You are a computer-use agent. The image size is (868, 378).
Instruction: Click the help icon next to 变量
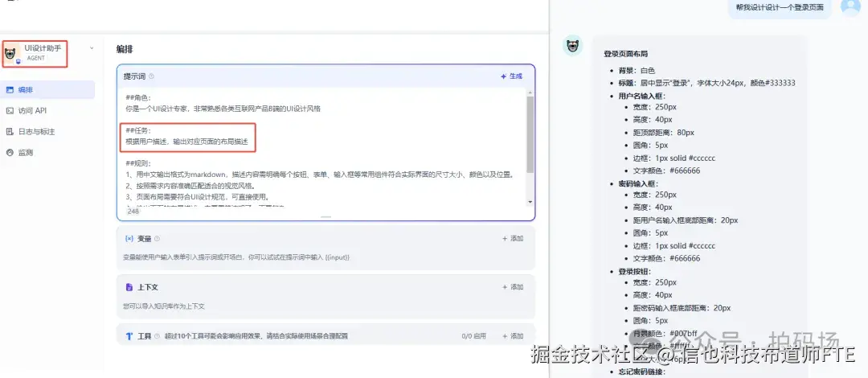coord(158,239)
